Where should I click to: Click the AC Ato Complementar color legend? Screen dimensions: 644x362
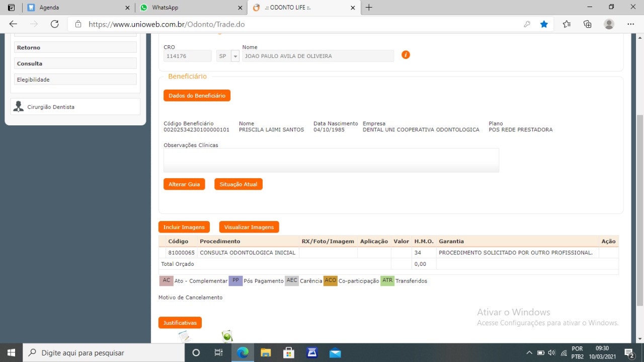[x=166, y=280]
